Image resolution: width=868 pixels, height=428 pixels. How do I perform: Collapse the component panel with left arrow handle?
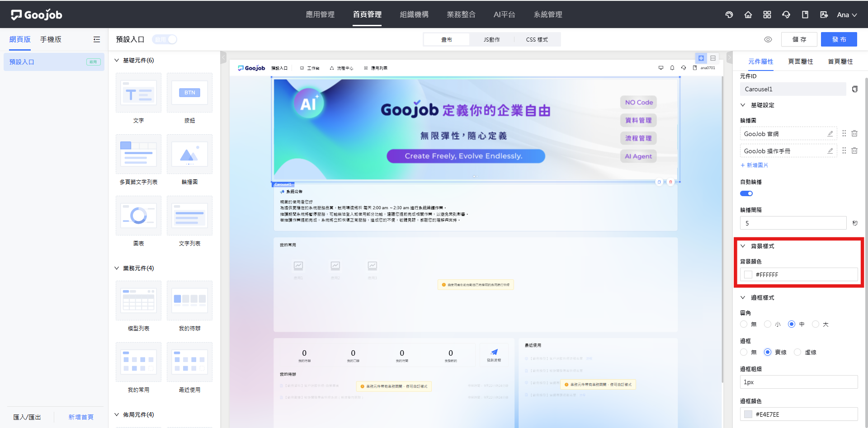(223, 57)
